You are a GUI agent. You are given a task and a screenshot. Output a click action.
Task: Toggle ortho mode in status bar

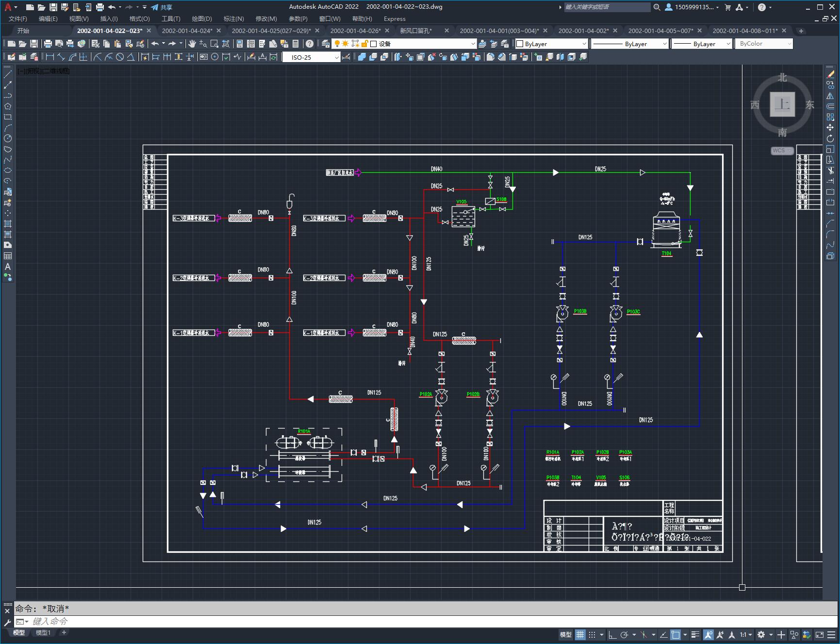[612, 635]
